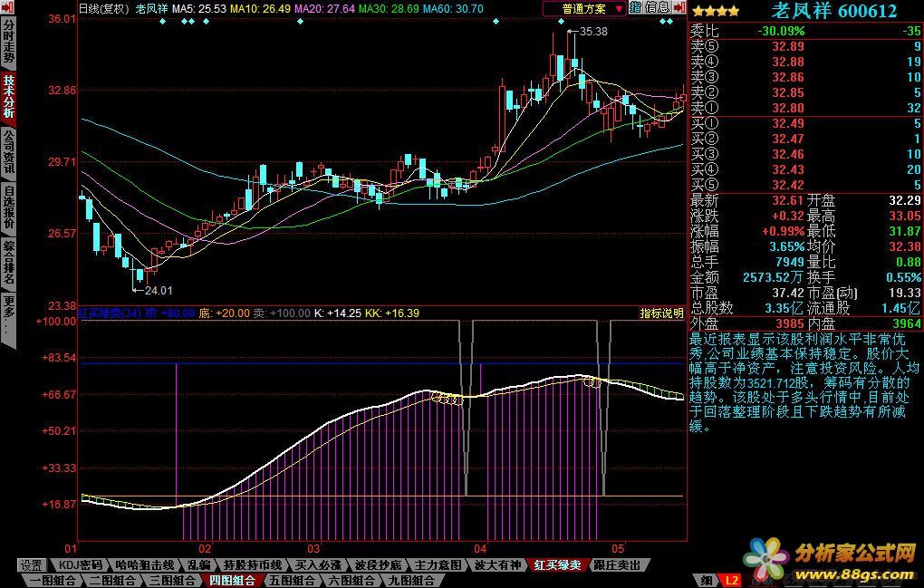
Task: Switch to the 主力意图 indicator tab
Action: coord(438,565)
